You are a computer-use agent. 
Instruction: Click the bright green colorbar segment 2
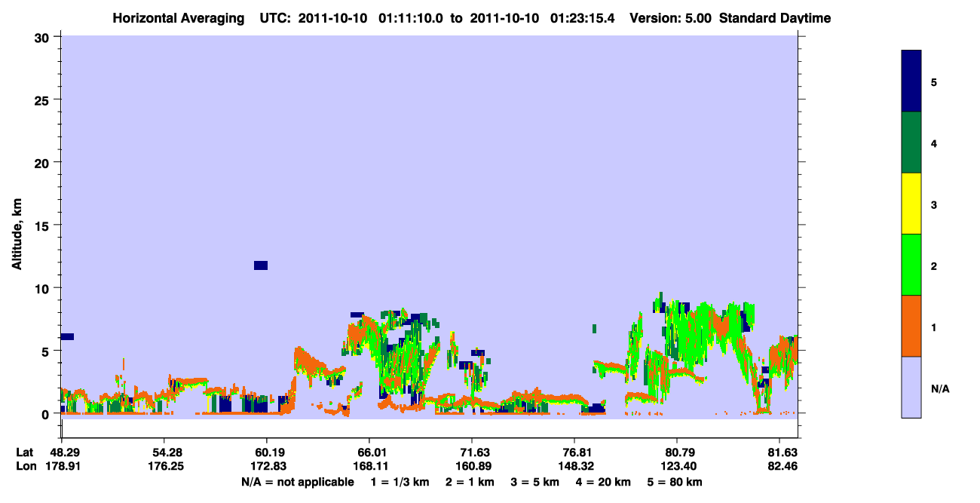pyautogui.click(x=911, y=265)
